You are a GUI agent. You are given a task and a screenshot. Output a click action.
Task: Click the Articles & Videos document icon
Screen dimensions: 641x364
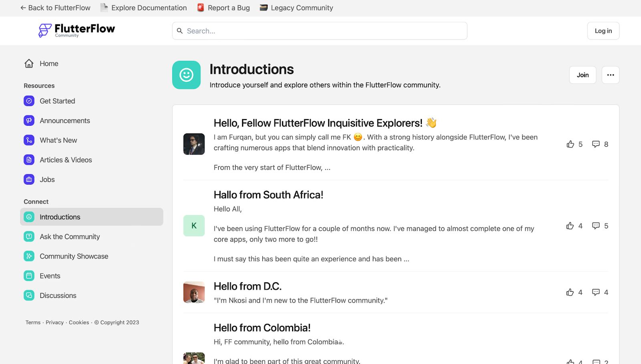click(29, 160)
